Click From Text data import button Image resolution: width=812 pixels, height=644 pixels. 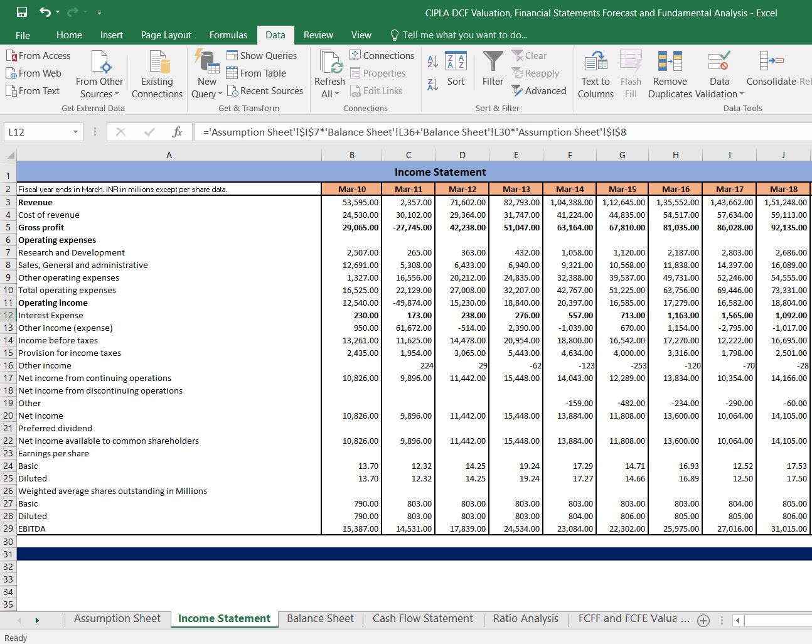point(33,91)
